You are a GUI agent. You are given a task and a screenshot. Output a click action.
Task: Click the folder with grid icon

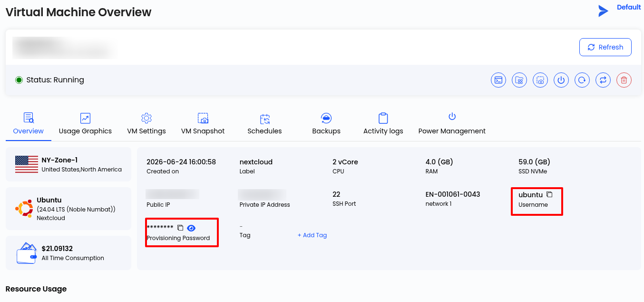(x=519, y=80)
